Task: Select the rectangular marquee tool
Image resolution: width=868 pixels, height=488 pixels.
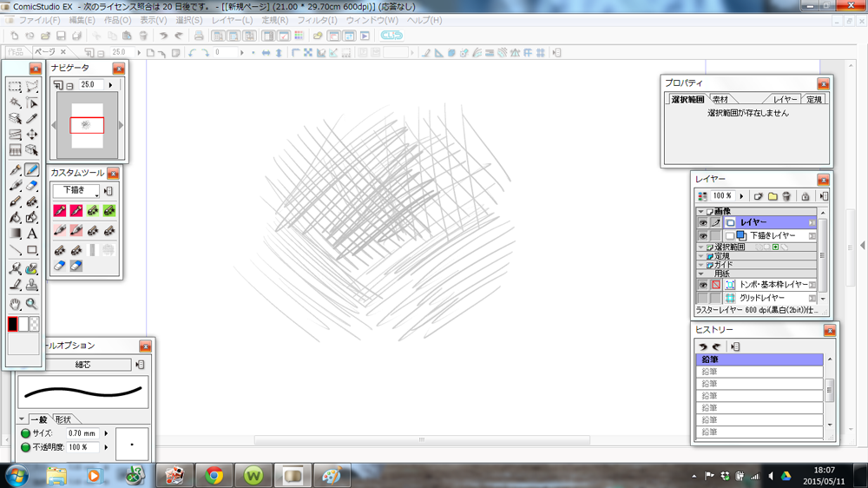Action: tap(15, 87)
